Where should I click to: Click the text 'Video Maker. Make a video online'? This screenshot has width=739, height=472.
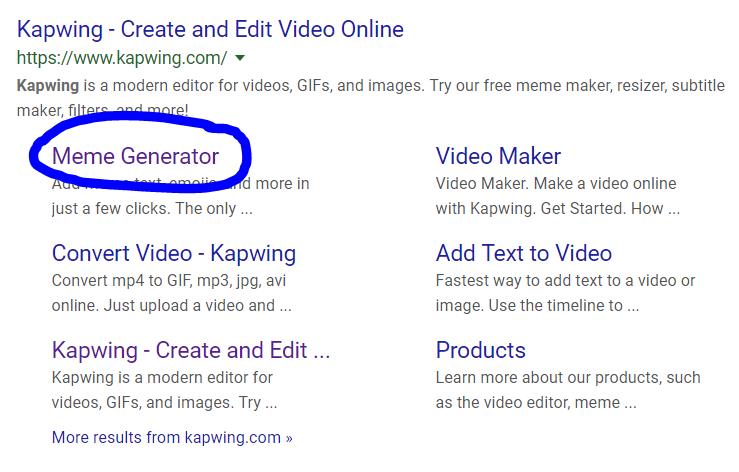pos(556,183)
